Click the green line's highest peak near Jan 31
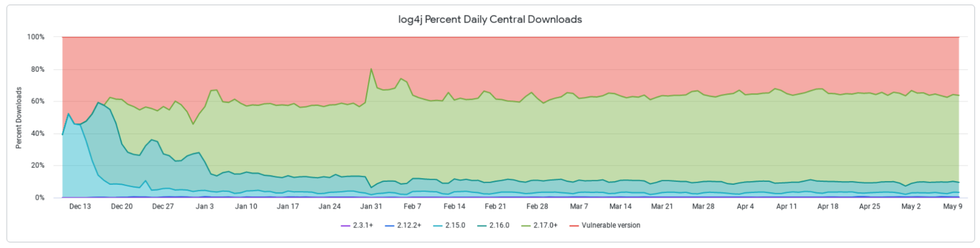980x248 pixels. point(371,69)
